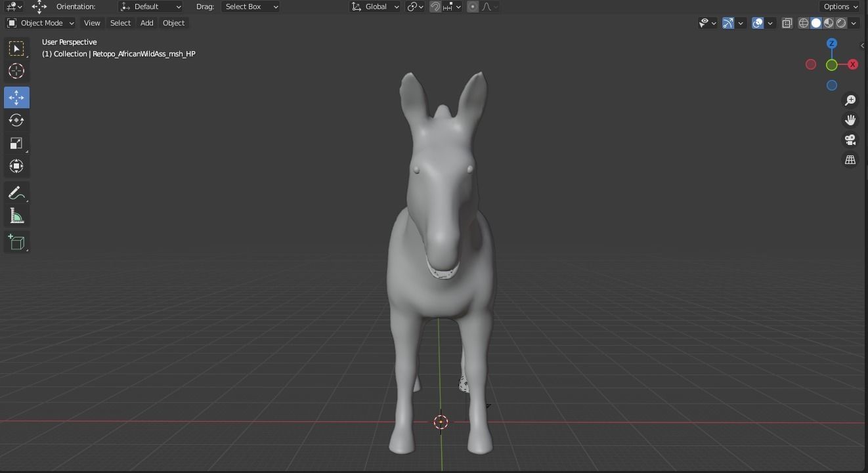Open the editor type menu icon
This screenshot has width=868, height=473.
14,7
